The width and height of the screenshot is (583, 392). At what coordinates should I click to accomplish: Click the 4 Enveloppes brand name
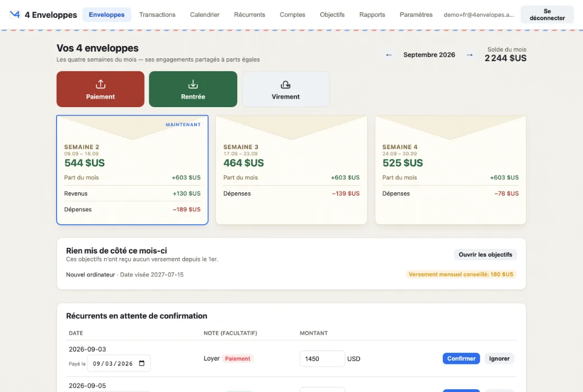(51, 15)
